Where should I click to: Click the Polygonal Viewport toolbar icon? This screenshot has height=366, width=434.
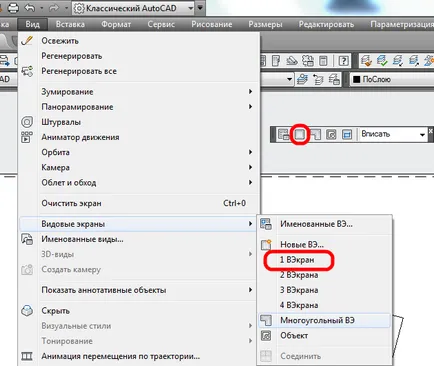tap(315, 134)
